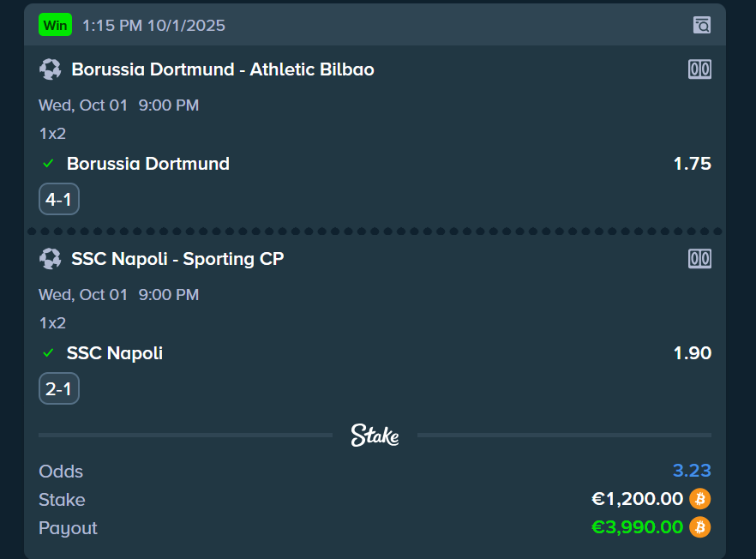Click the 1.75 odds value
Screen dimensions: 756x559
coord(692,164)
